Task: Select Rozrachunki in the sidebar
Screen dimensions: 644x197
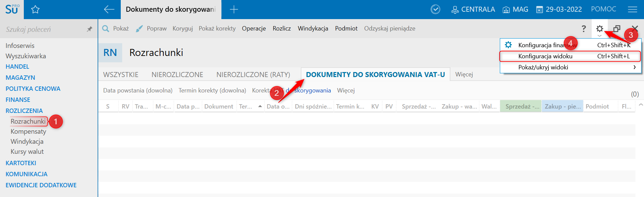Action: 28,121
